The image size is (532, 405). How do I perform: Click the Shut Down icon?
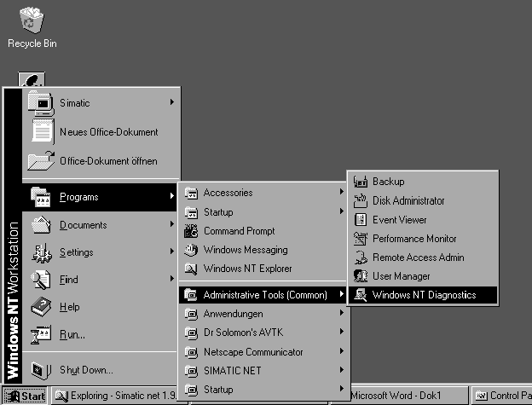click(41, 370)
